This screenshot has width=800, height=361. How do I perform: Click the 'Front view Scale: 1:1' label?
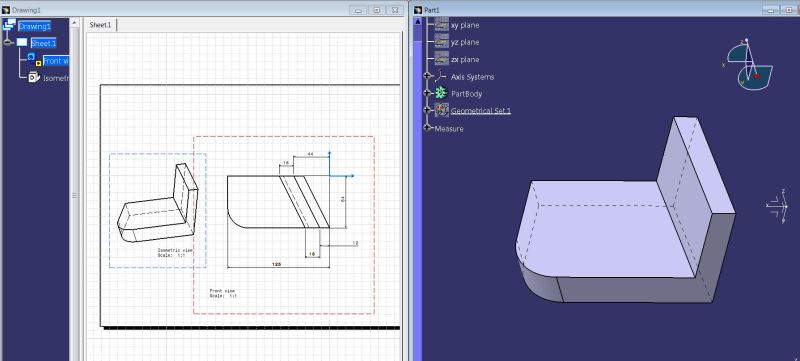pyautogui.click(x=223, y=293)
